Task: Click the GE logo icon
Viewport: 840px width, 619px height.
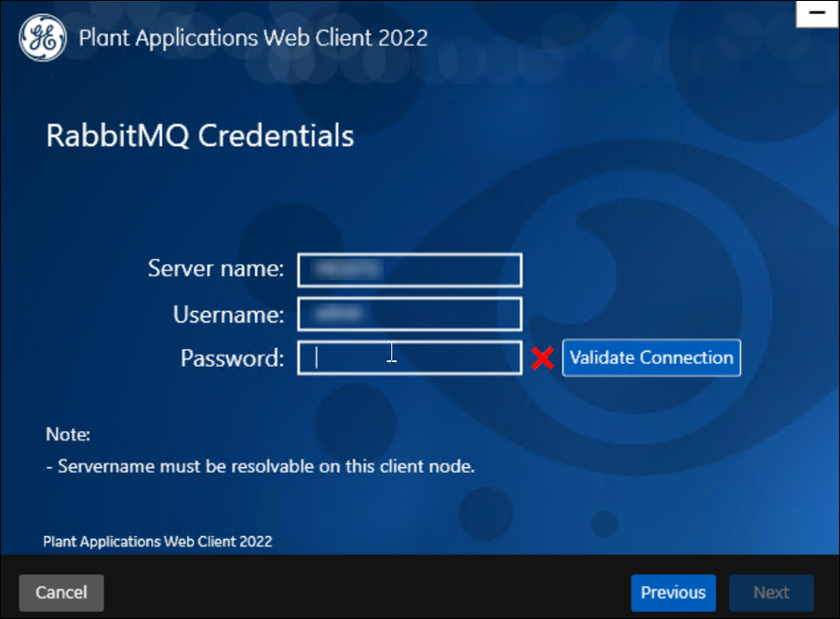Action: (x=43, y=37)
